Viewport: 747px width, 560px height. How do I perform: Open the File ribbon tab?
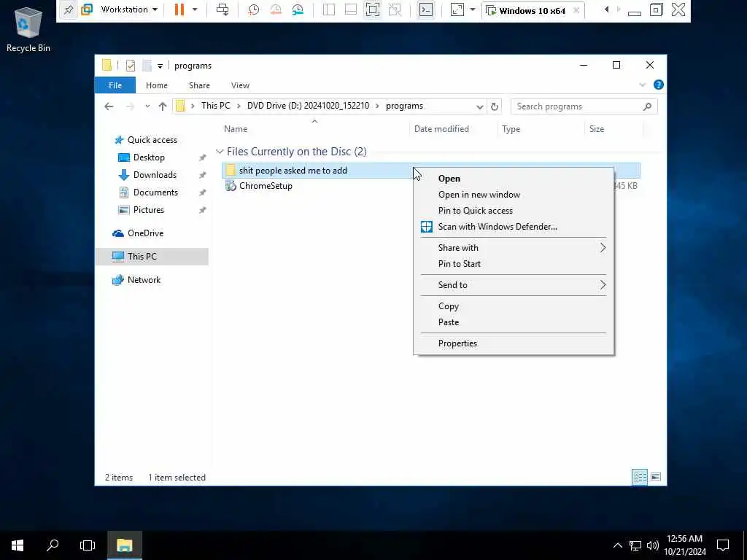(x=115, y=85)
